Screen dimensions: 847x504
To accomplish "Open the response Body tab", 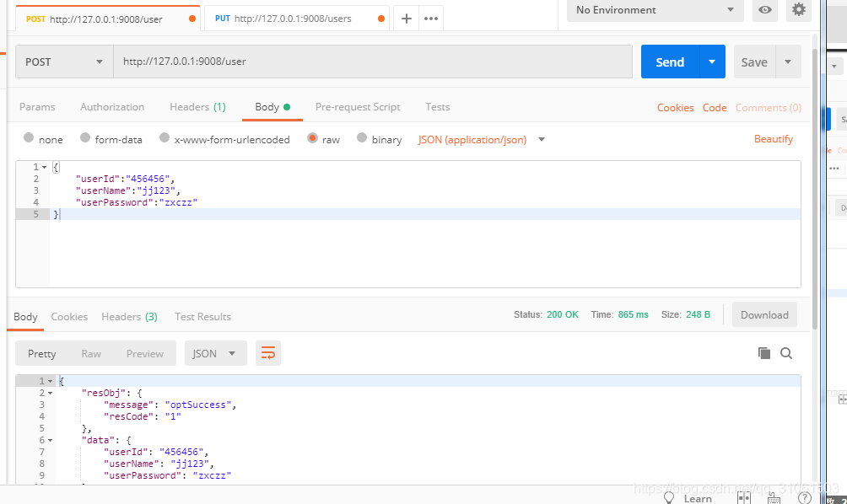I will [25, 317].
